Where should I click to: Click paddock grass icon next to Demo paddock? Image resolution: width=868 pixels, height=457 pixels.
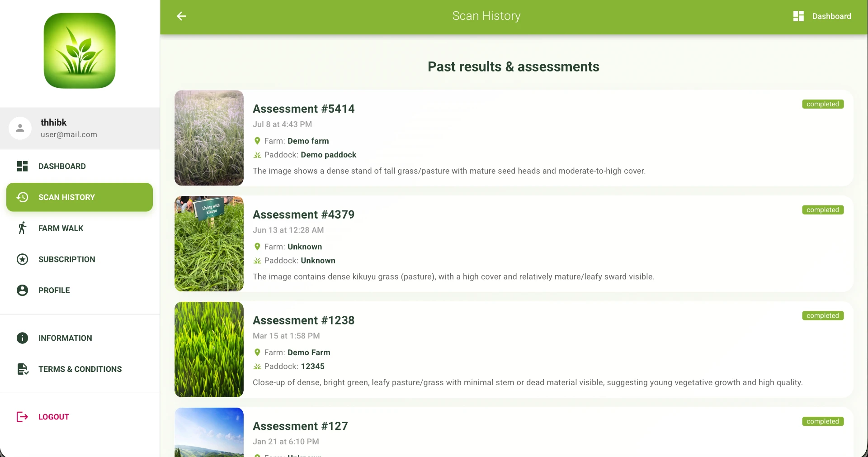257,155
